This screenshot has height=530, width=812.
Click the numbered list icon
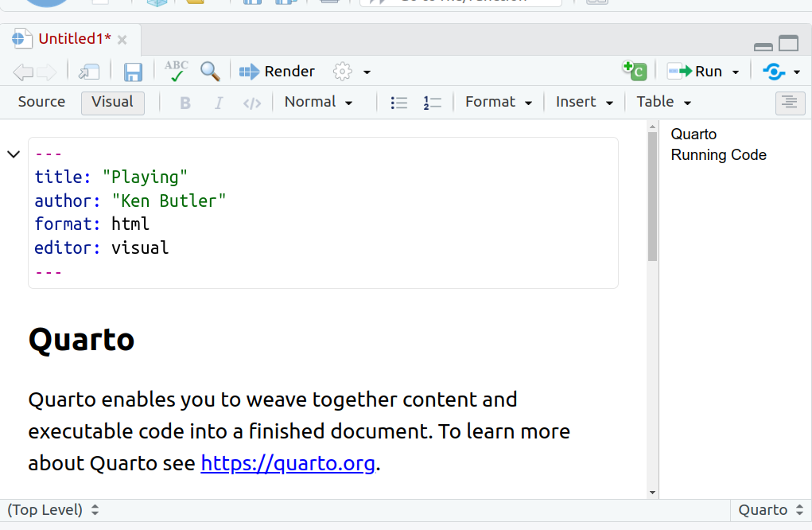pos(432,103)
